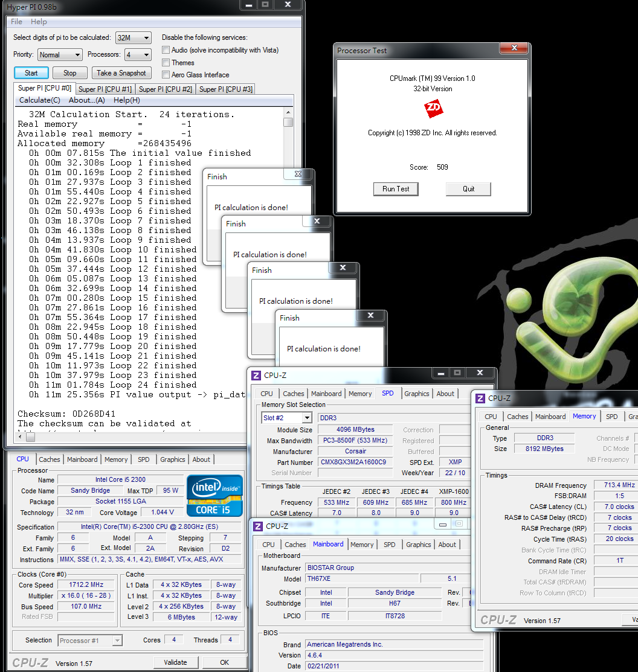Check the Aero Glass Interface option
The width and height of the screenshot is (638, 672).
click(166, 75)
